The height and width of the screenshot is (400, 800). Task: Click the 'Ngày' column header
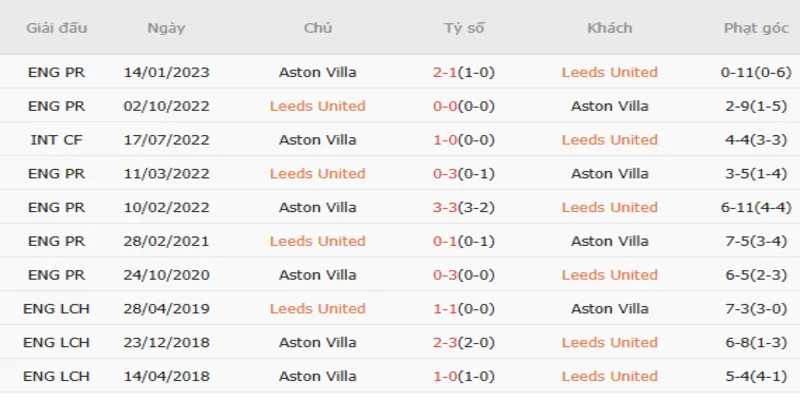pyautogui.click(x=166, y=28)
